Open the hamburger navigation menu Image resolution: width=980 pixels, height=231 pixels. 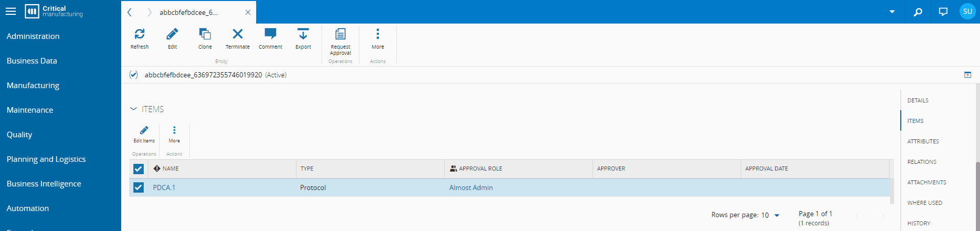tap(11, 11)
